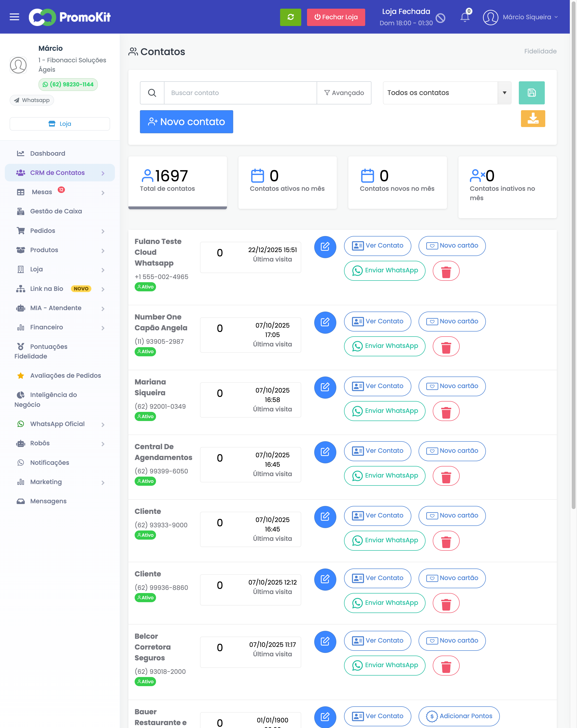Viewport: 577px width, 728px height.
Task: Select the Contatos inativos no mês card
Action: click(x=508, y=187)
